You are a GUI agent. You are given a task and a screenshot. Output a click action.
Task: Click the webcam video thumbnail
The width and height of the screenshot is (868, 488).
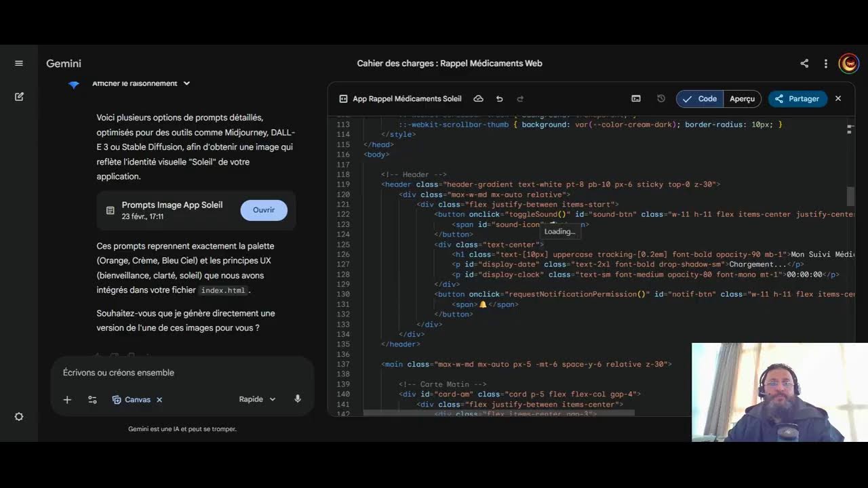click(x=779, y=392)
